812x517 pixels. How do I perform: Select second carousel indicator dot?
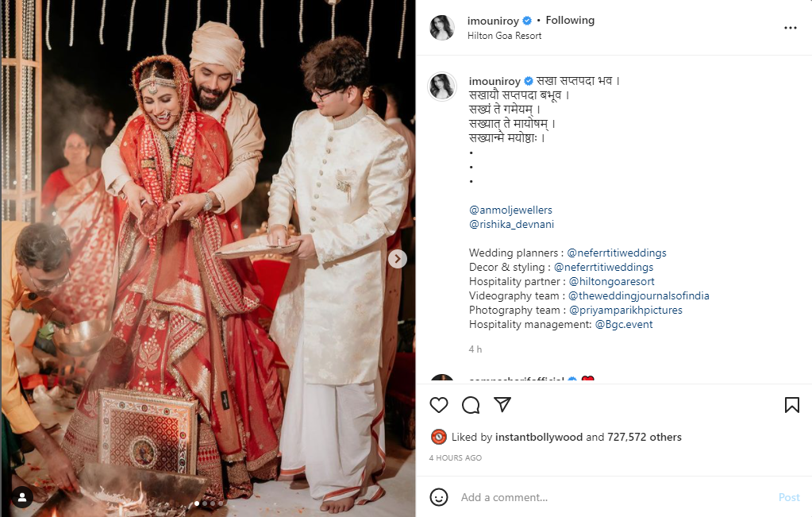pyautogui.click(x=205, y=503)
